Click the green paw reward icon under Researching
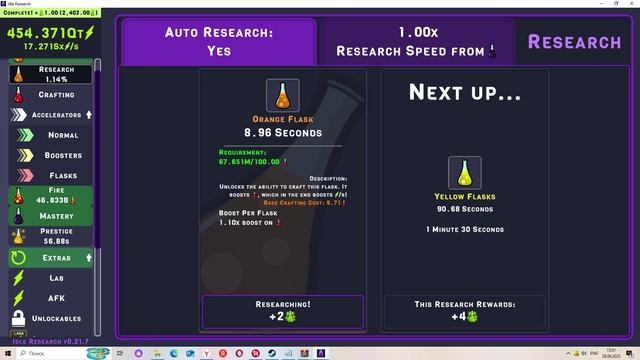The height and width of the screenshot is (360, 640). [290, 316]
